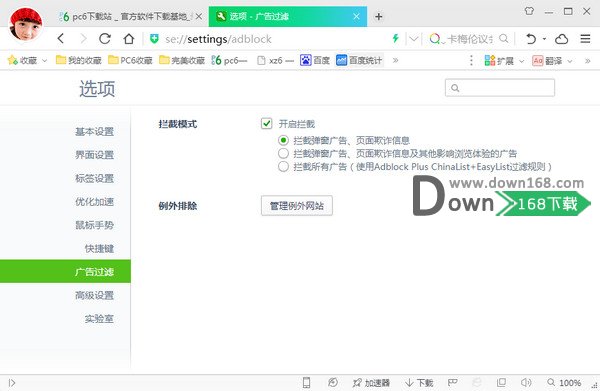This screenshot has width=600, height=391.
Task: Open 快捷键 in the sidebar
Action: click(x=99, y=248)
